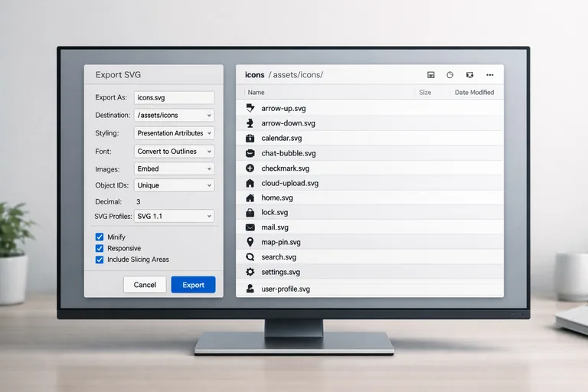Sort by the Size column header

tap(425, 93)
